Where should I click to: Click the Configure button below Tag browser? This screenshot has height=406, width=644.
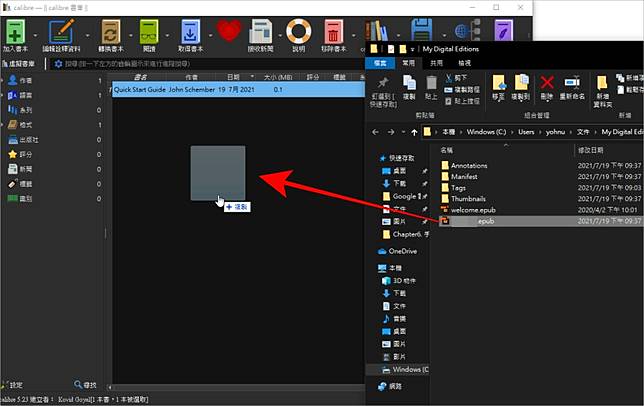point(13,385)
